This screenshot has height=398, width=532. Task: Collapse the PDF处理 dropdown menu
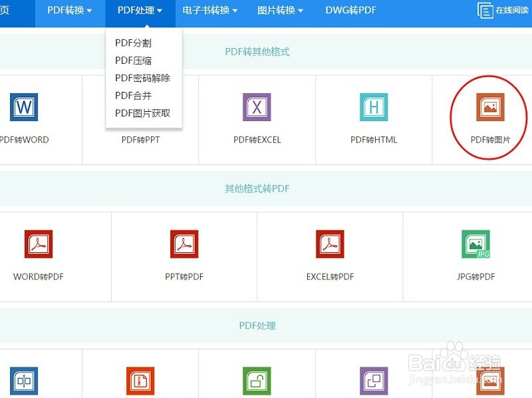(140, 10)
